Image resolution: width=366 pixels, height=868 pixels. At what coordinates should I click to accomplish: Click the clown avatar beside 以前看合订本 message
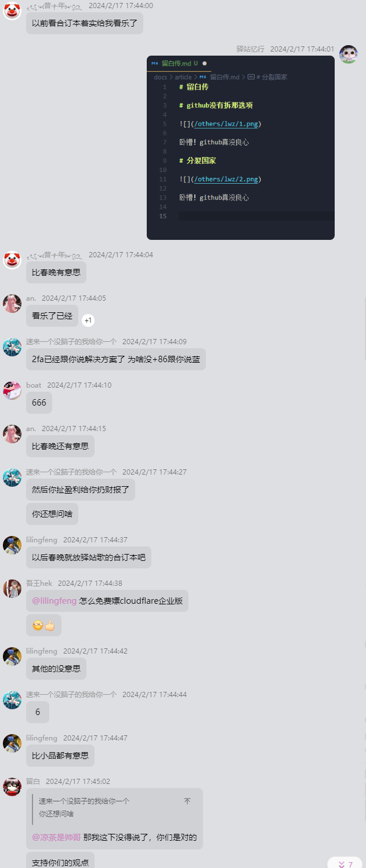12,10
